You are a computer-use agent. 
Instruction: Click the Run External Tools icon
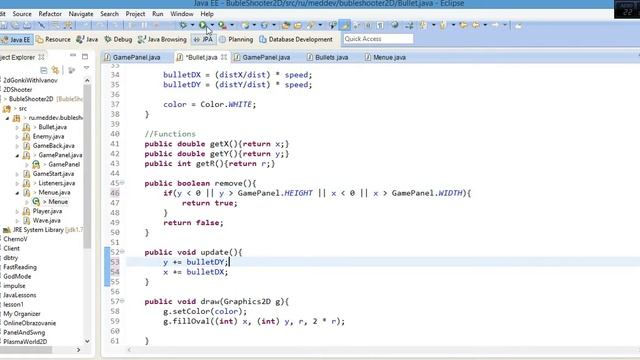click(x=222, y=25)
